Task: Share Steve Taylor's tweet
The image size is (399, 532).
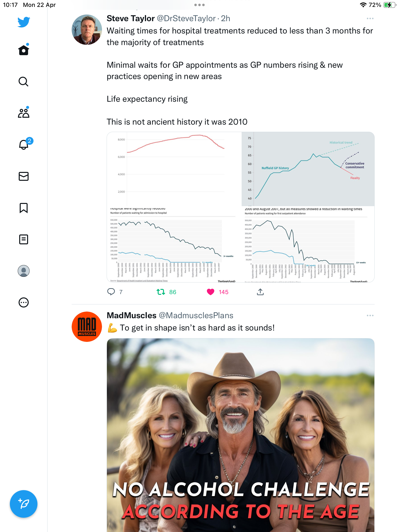Action: pyautogui.click(x=260, y=292)
